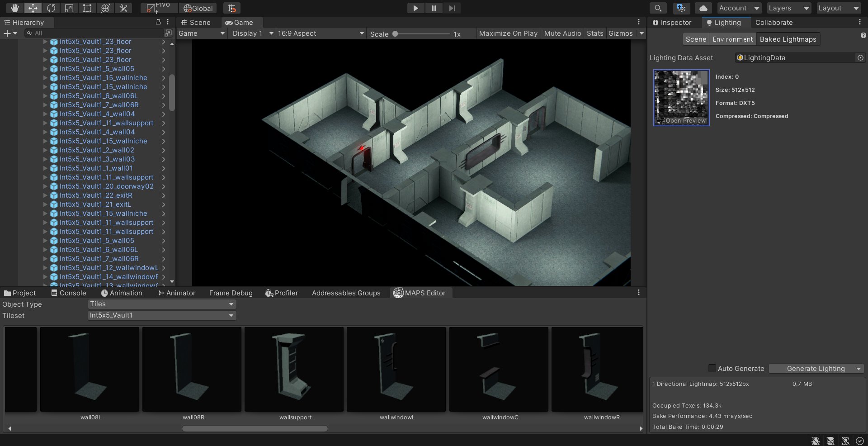
Task: Click the Hierarchy search field
Action: [x=94, y=33]
